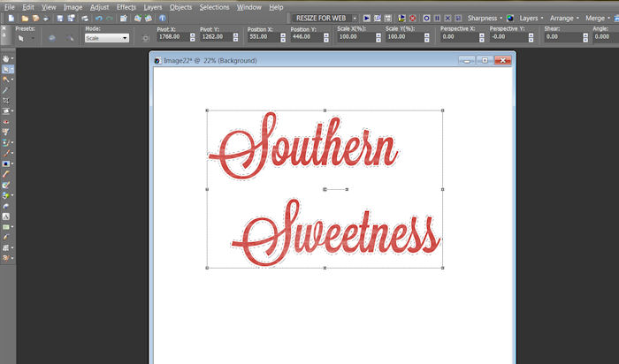Open the Mode dropdown set to Scale
This screenshot has width=619, height=364.
(x=106, y=38)
